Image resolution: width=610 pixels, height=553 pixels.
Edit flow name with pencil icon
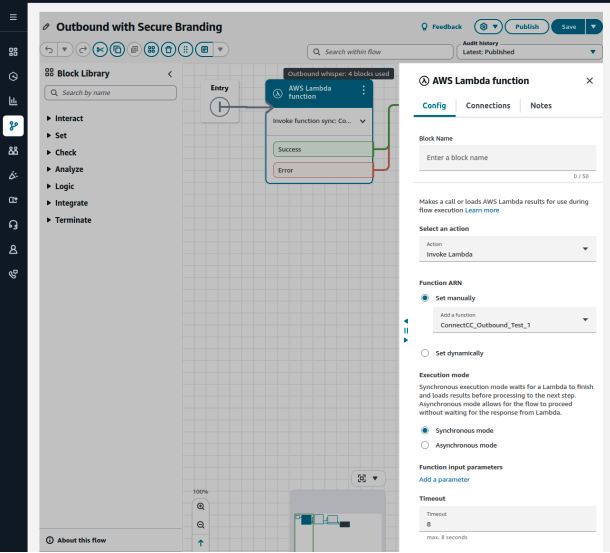(46, 26)
